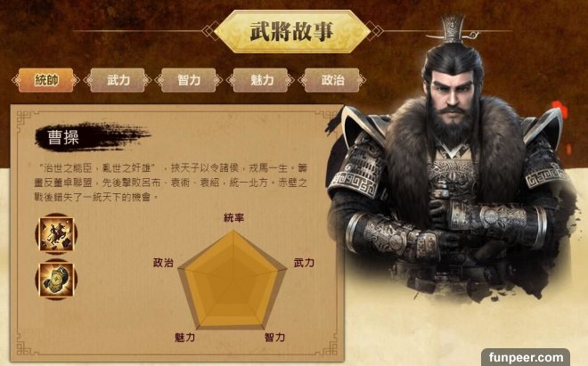This screenshot has height=366, width=588.
Task: Open the 智力 tab
Action: point(189,80)
